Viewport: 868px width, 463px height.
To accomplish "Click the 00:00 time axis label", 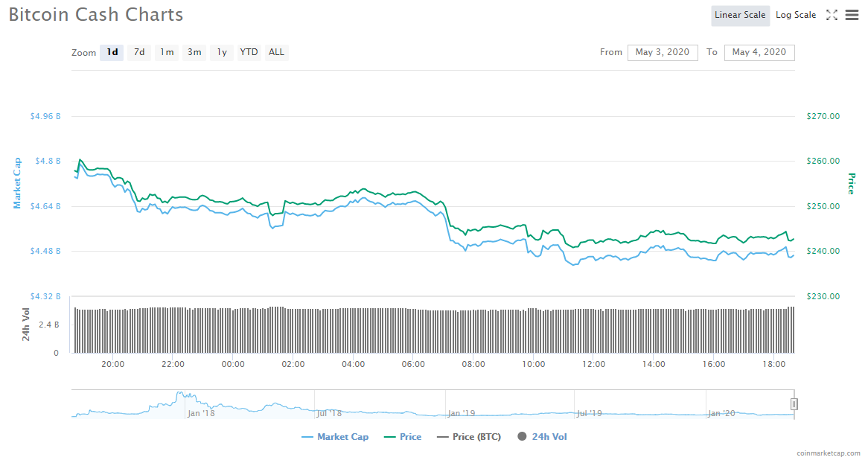I will click(233, 365).
